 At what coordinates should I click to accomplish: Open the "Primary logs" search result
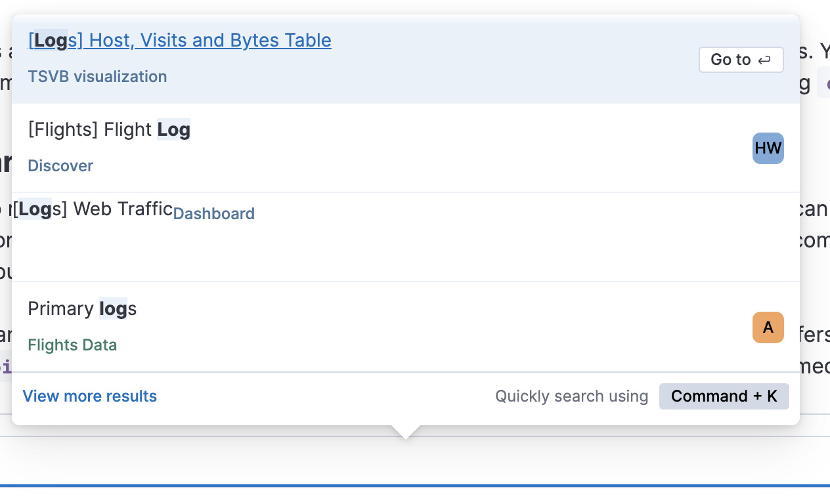click(x=82, y=308)
